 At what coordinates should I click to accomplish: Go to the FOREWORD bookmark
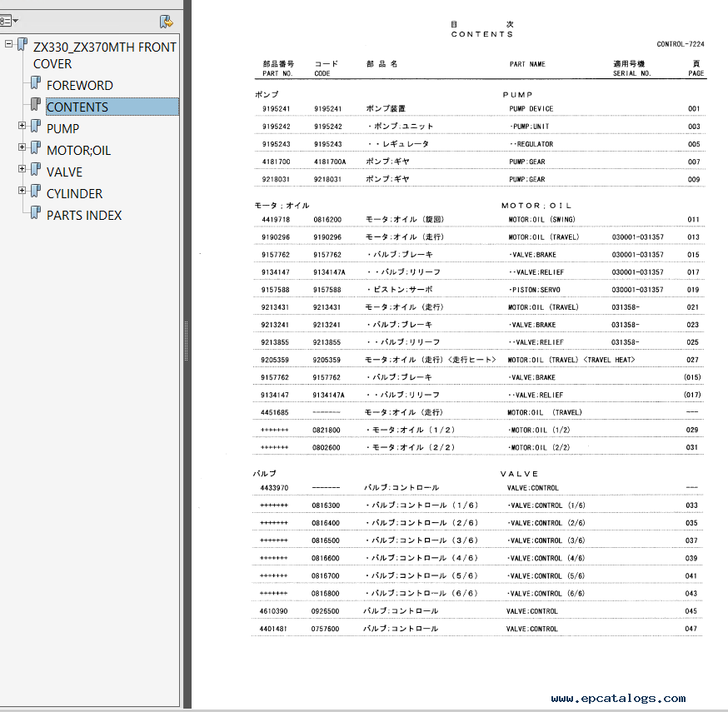click(x=80, y=86)
